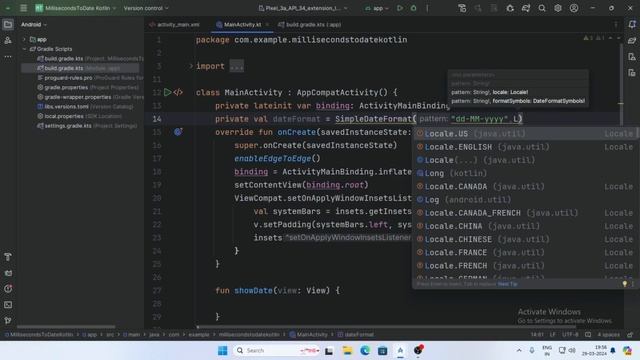Open the Project tool window icon
The width and height of the screenshot is (640, 360).
click(x=8, y=24)
